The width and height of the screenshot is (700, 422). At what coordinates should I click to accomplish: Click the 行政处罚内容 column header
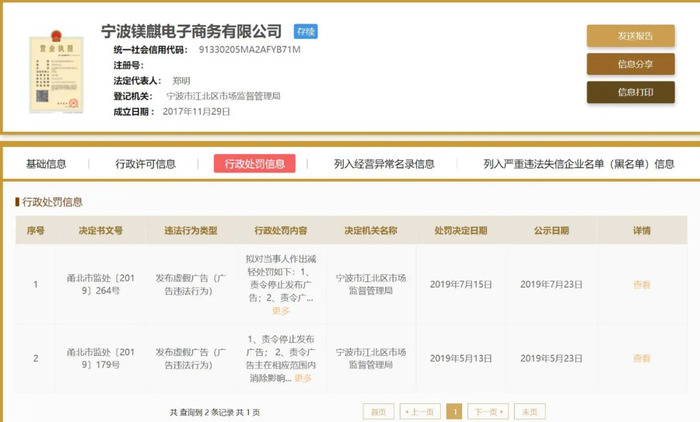(281, 230)
